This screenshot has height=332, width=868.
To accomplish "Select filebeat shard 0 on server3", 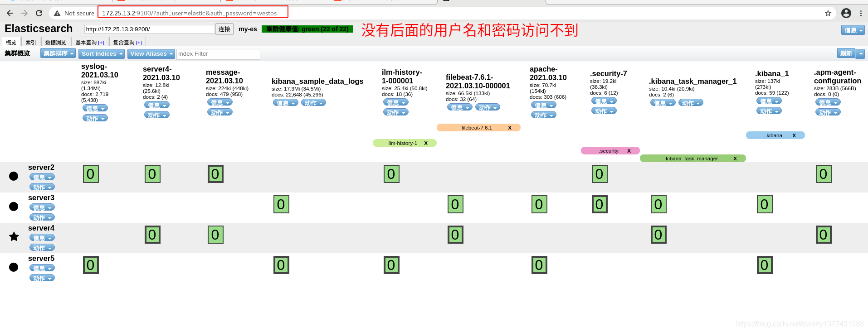I will tap(455, 204).
